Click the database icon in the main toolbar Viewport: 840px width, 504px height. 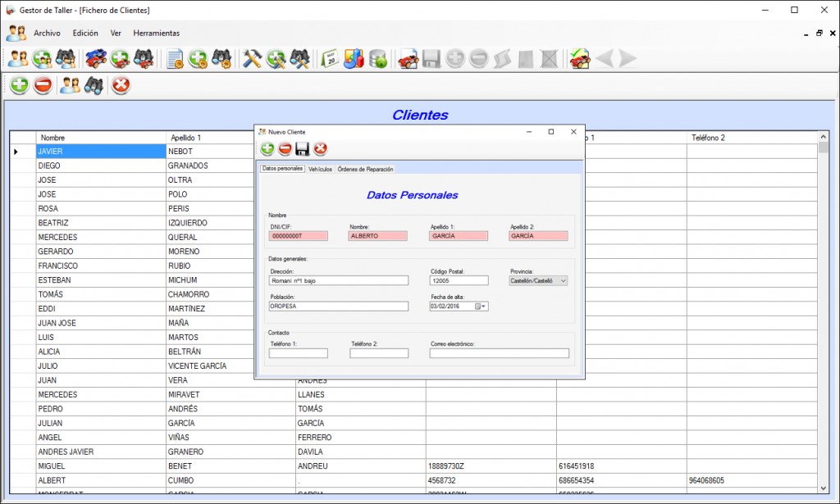coord(377,59)
